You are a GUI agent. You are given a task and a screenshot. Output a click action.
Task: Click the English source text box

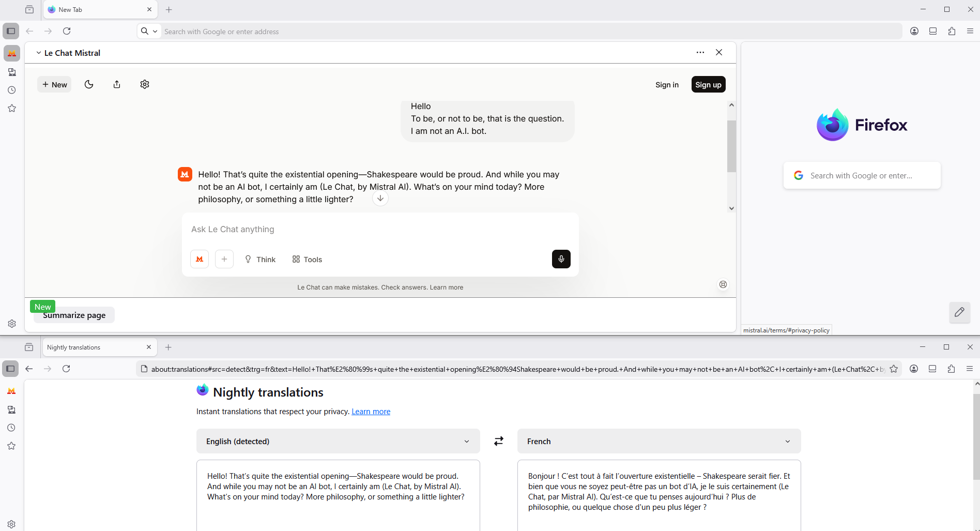338,495
